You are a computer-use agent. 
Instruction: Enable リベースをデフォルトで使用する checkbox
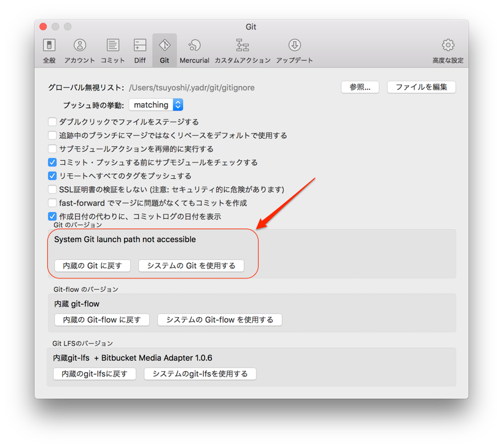pos(52,135)
